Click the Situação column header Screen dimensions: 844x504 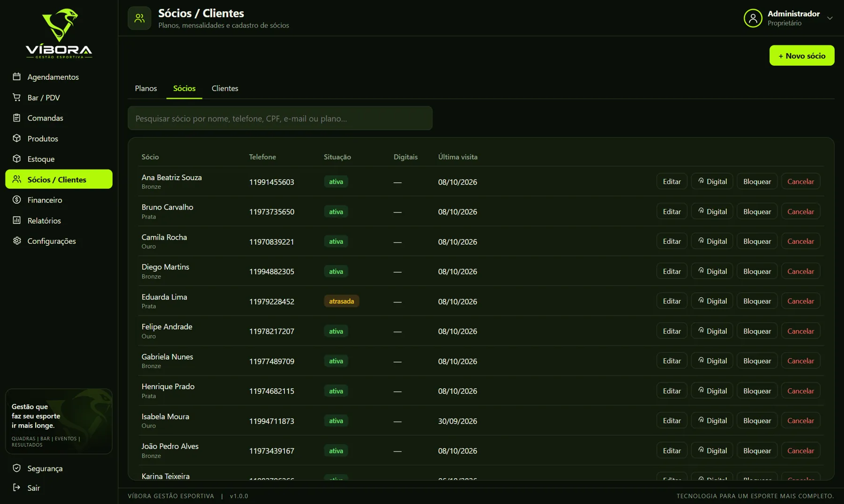pos(337,157)
